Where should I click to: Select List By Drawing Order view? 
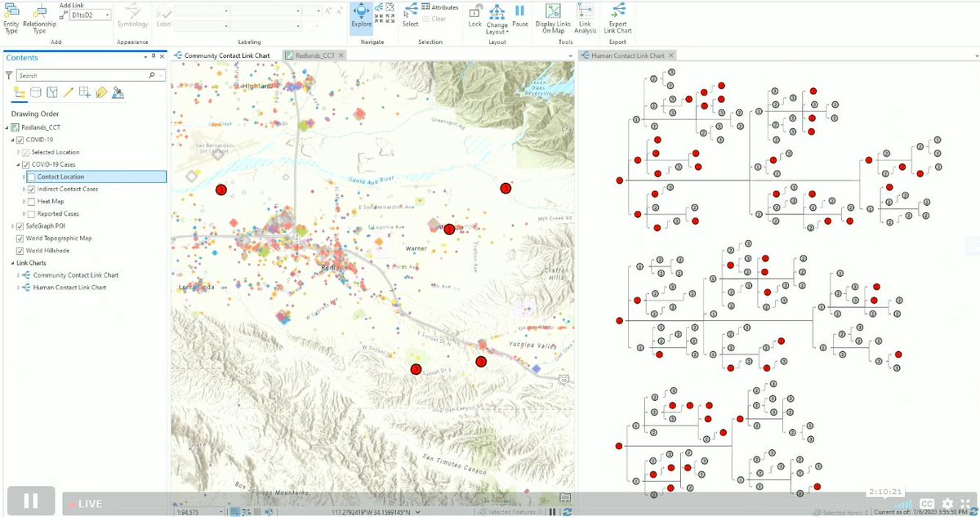(20, 92)
